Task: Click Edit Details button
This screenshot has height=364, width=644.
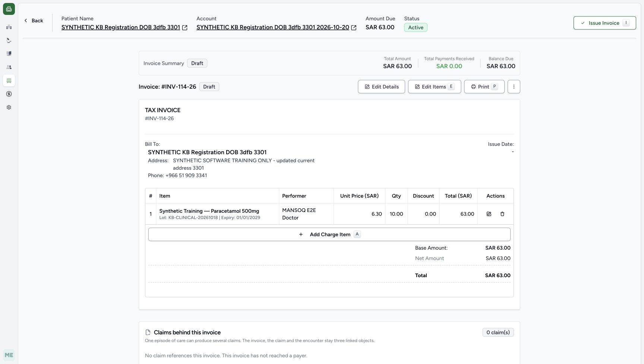Action: (x=381, y=87)
